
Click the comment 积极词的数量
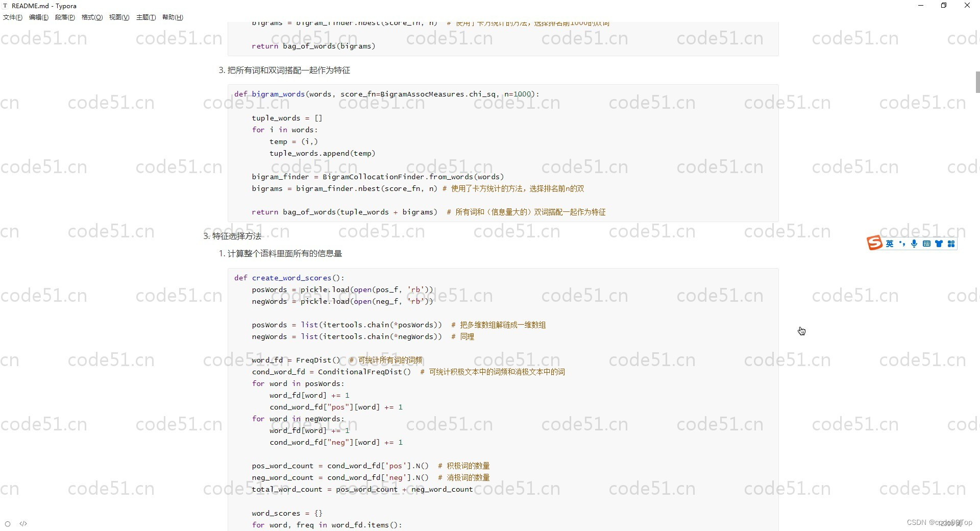tap(468, 466)
